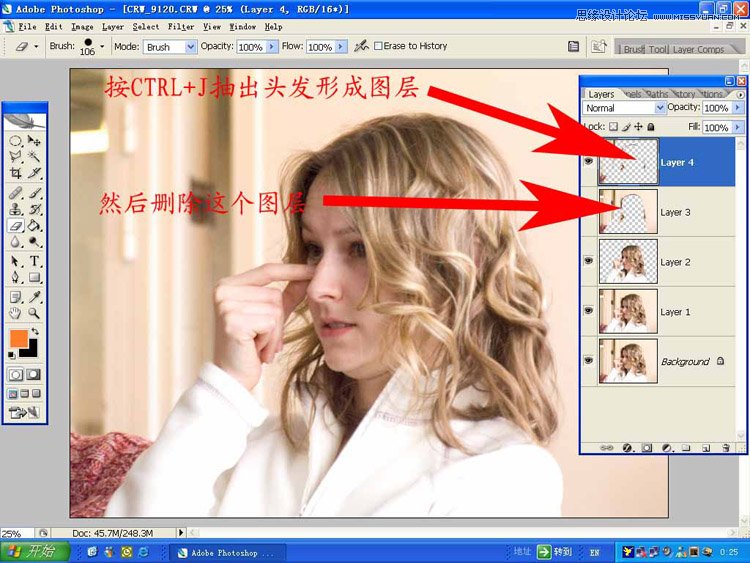Select the Zoom tool
750x563 pixels.
(34, 313)
